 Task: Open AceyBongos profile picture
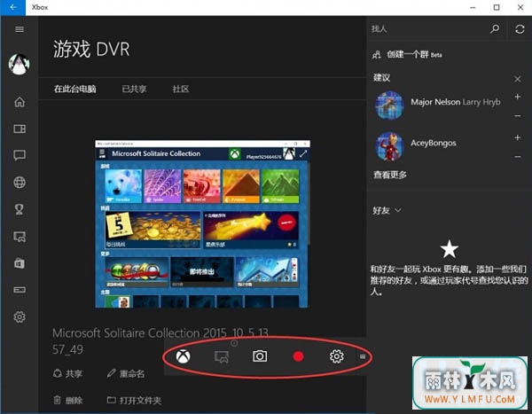[389, 146]
